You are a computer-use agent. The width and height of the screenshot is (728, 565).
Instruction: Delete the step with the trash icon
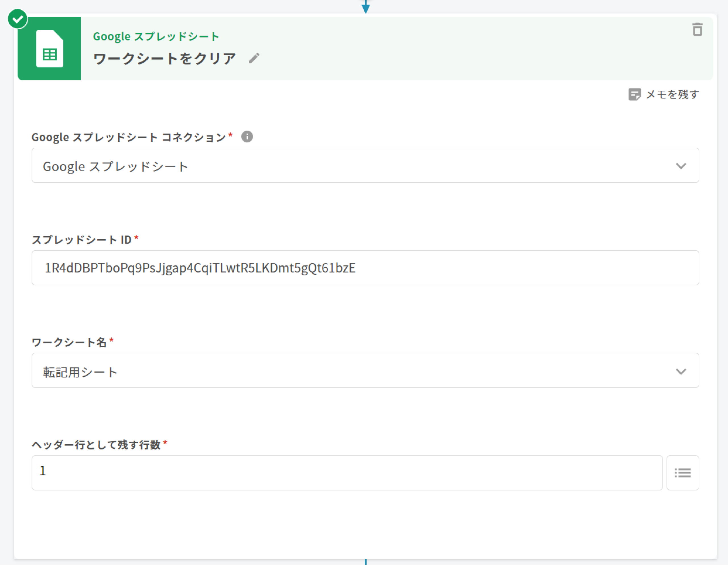697,30
